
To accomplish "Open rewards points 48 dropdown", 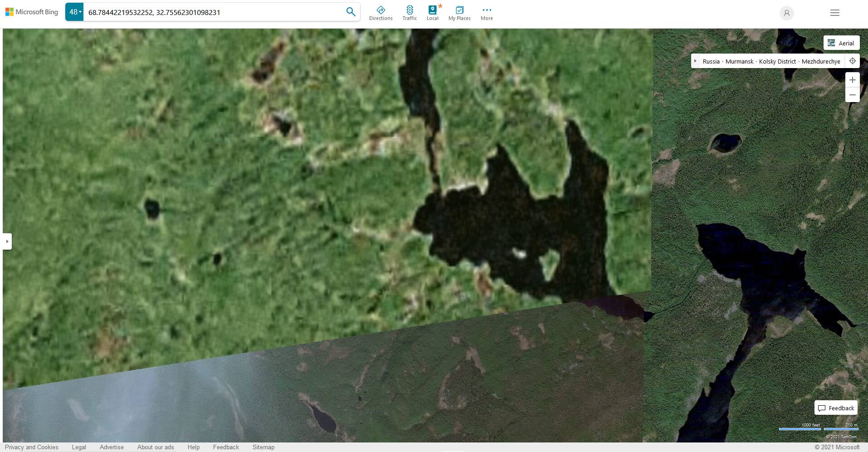I will tap(74, 12).
